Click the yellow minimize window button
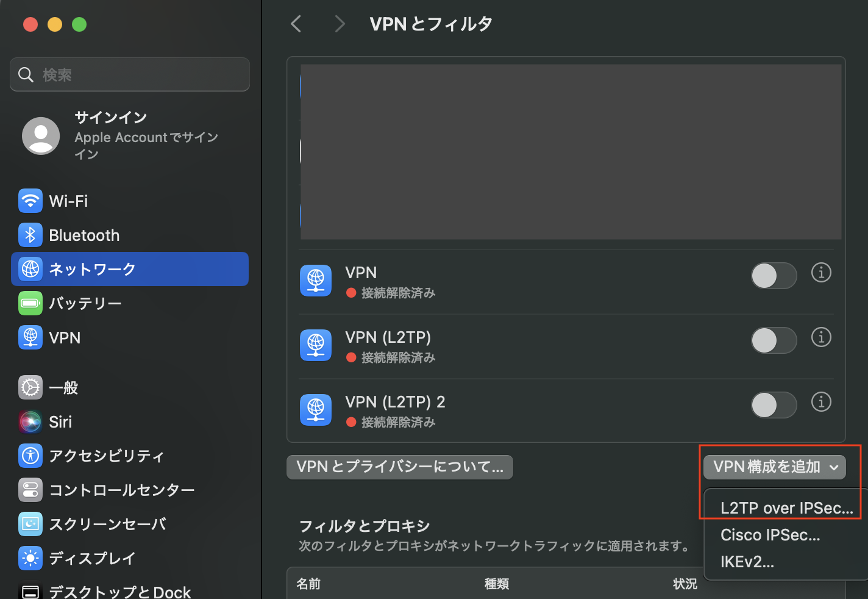Viewport: 868px width, 599px height. (55, 24)
